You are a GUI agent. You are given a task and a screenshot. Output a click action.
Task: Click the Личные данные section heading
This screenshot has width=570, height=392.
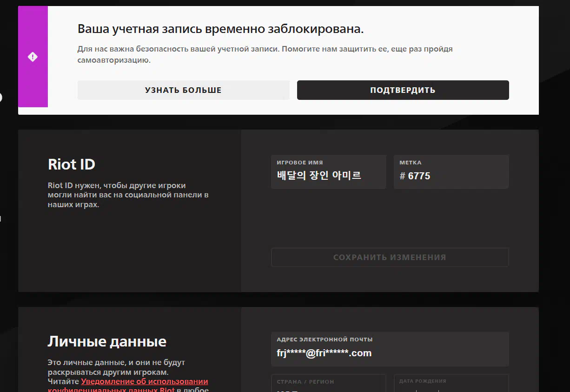[x=107, y=341]
